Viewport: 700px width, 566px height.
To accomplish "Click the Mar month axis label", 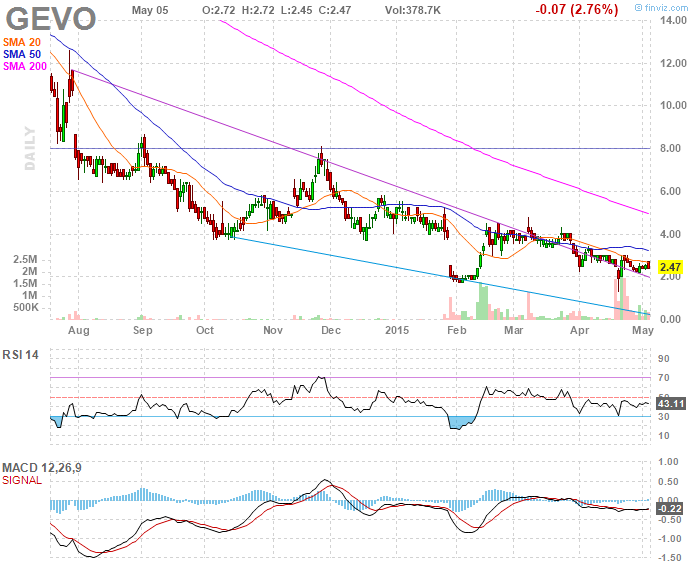I will pos(513,330).
